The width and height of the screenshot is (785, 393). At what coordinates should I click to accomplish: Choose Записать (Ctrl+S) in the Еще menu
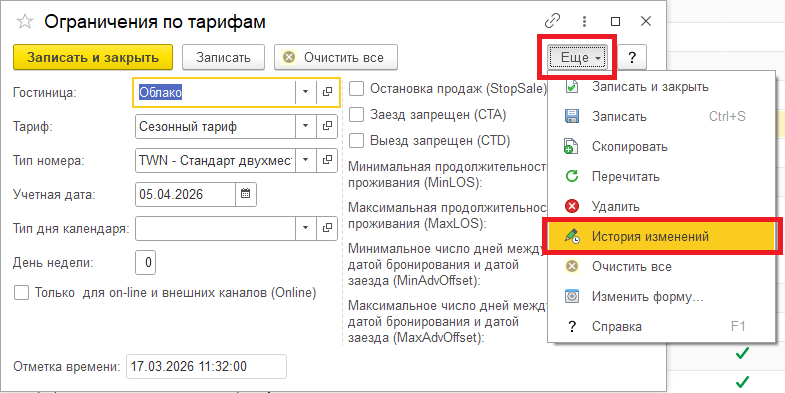pyautogui.click(x=662, y=117)
